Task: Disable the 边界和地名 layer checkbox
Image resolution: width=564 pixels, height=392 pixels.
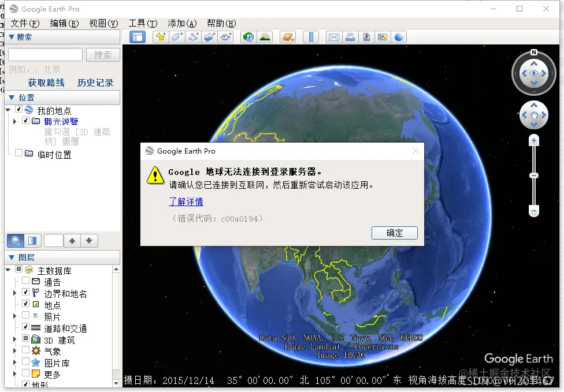Action: point(25,292)
